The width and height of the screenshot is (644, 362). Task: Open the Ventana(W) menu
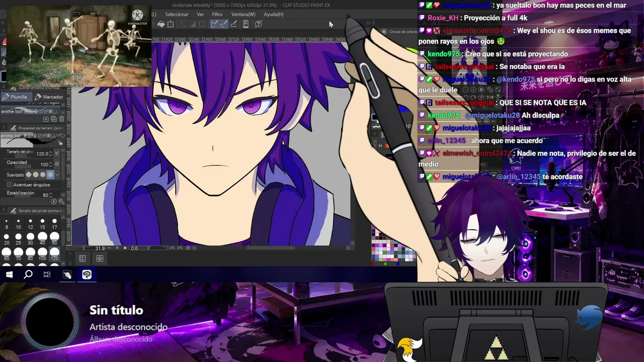click(244, 14)
